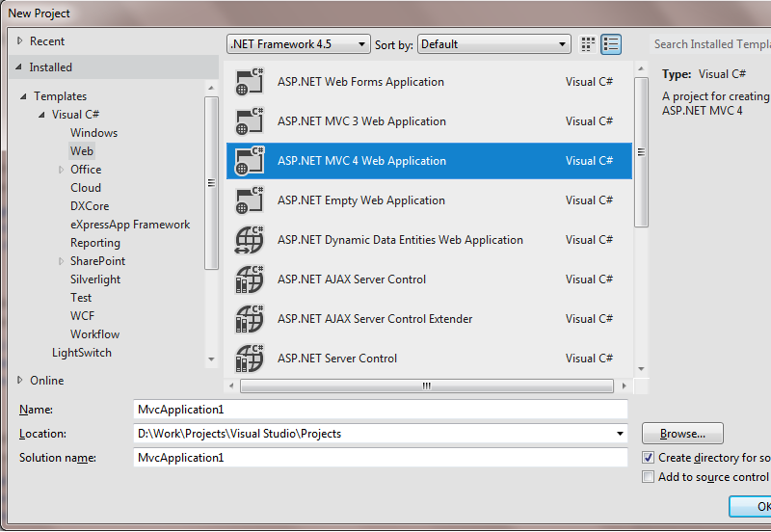Click the template list scroll down arrow
This screenshot has height=532, width=771.
click(x=641, y=369)
